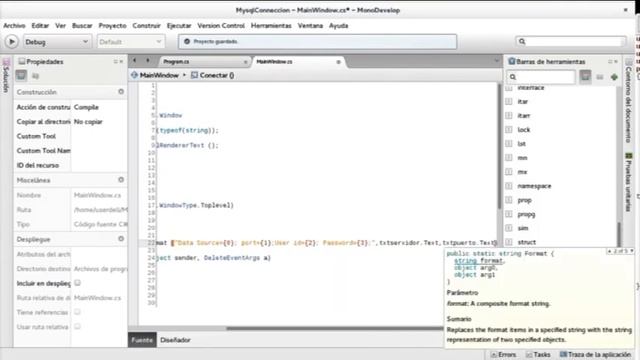Click the Copiar al directorio value No copiar
The height and width of the screenshot is (360, 640).
[x=88, y=122]
